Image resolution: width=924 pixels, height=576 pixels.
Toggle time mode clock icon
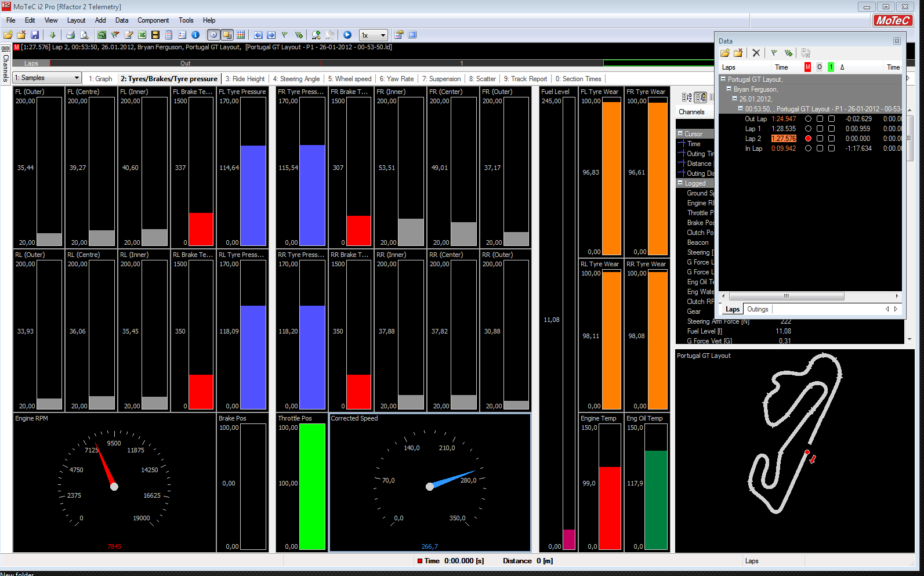[213, 35]
